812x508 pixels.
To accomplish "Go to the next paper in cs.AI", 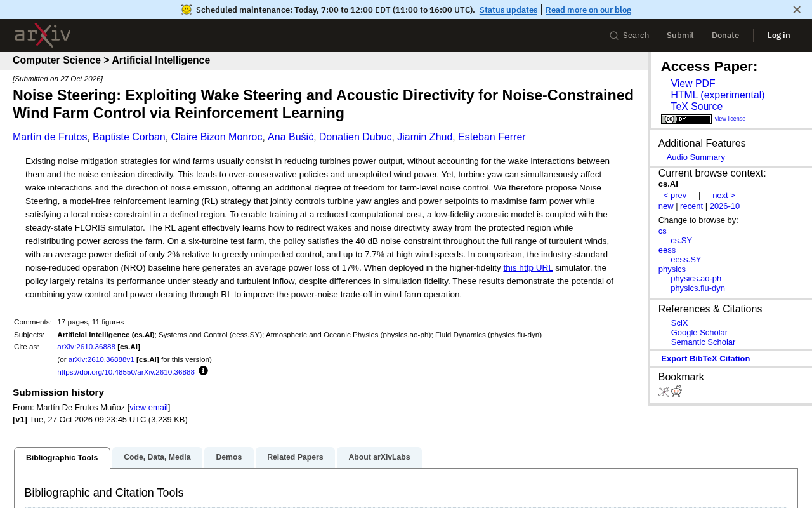I will tap(724, 196).
